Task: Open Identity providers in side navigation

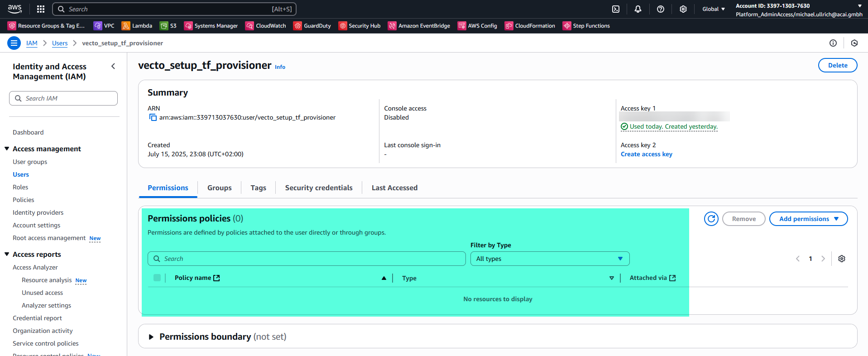Action: tap(38, 212)
